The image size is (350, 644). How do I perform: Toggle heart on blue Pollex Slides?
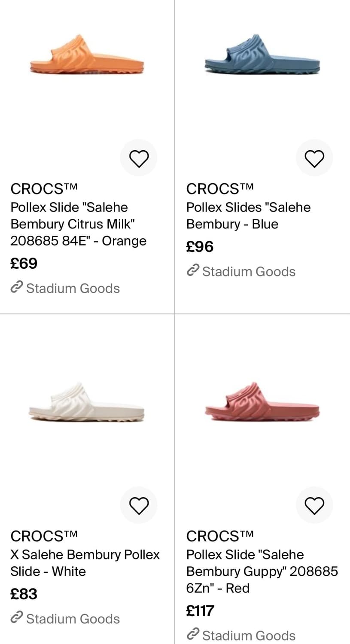click(314, 158)
